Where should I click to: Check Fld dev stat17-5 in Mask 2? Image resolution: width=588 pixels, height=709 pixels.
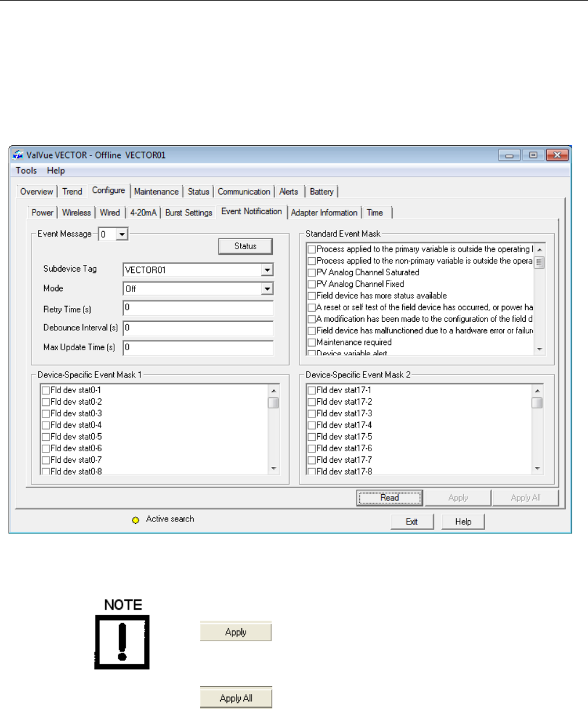(312, 437)
